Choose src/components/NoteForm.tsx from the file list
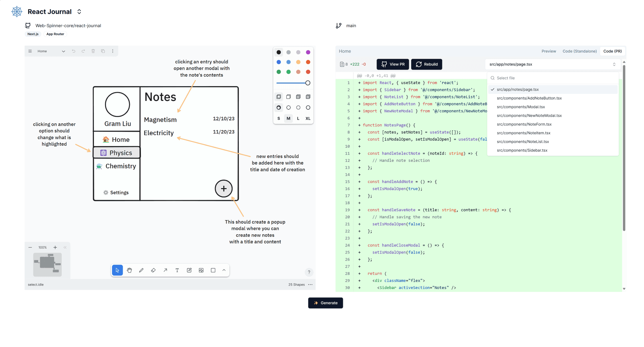Viewport: 644px width, 347px height. click(x=524, y=124)
